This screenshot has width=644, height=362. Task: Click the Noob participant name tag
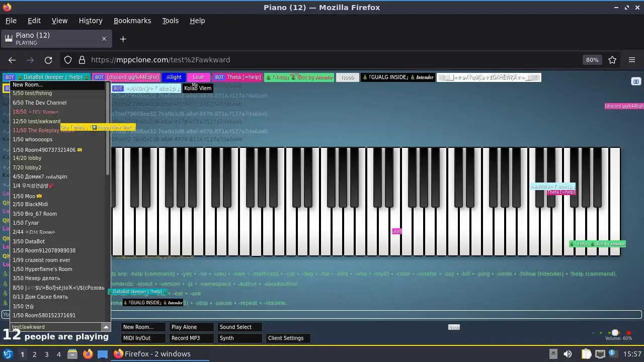[x=348, y=77]
